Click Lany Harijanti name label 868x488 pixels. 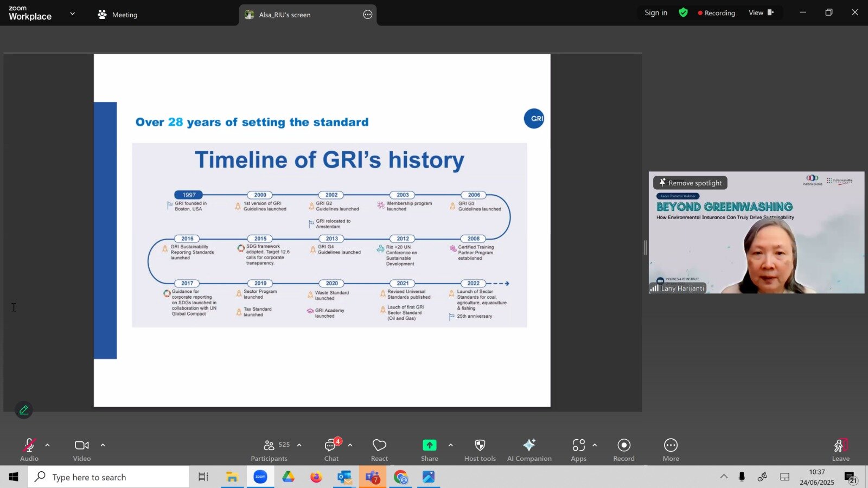tap(678, 288)
